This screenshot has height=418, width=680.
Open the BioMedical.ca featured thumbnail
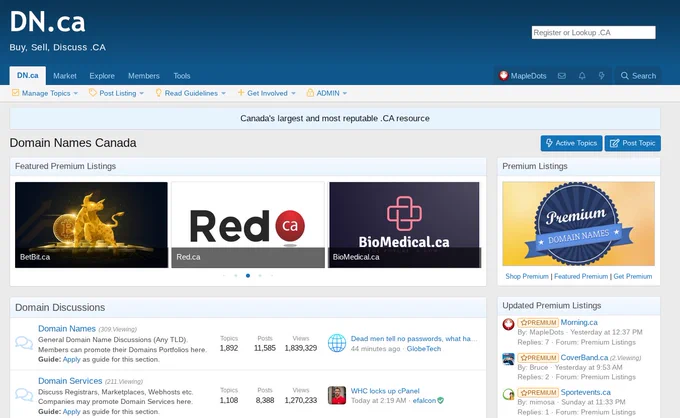pos(404,225)
